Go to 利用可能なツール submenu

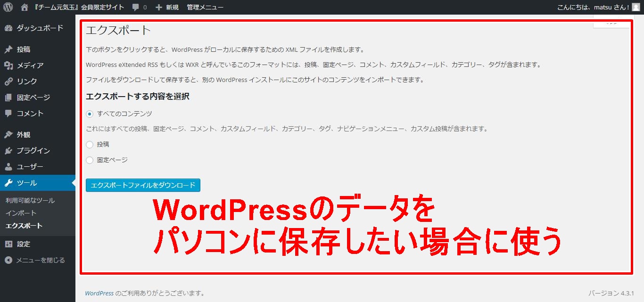click(x=30, y=201)
